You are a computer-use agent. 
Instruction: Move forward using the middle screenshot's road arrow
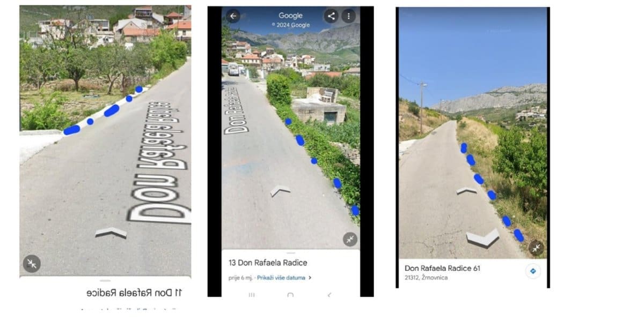[x=280, y=190]
